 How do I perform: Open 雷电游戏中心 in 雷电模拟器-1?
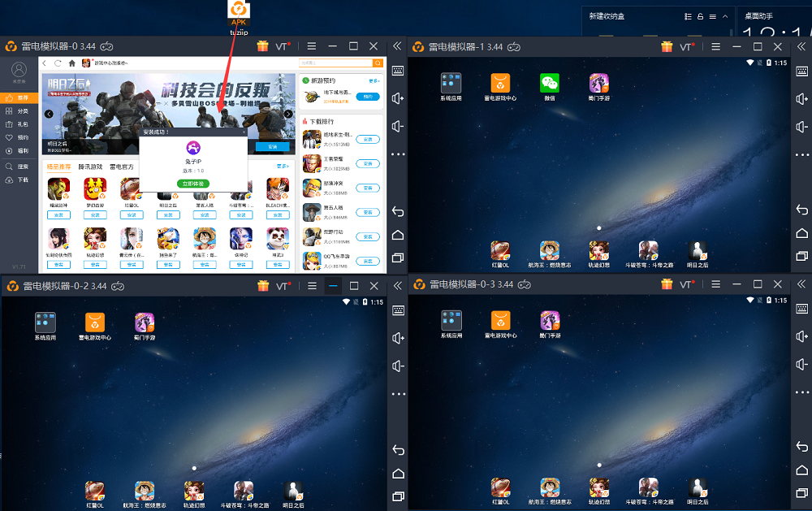pos(500,87)
